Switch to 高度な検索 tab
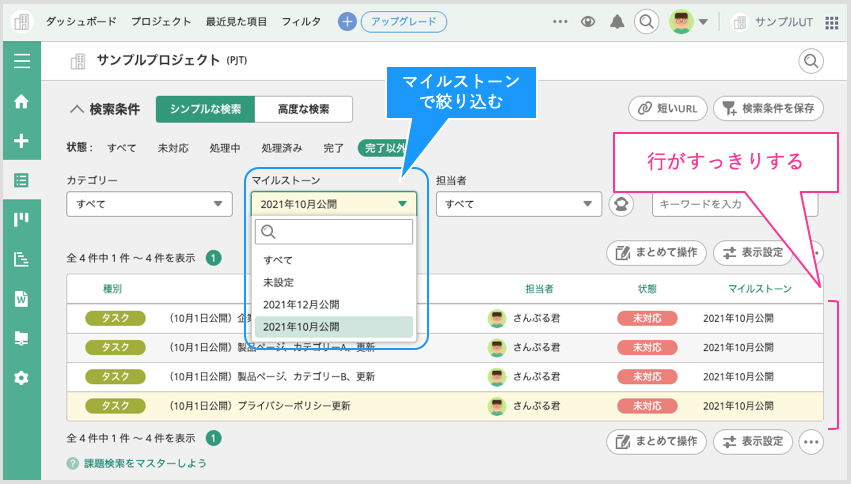Screen dimensions: 851x484 click(x=304, y=109)
